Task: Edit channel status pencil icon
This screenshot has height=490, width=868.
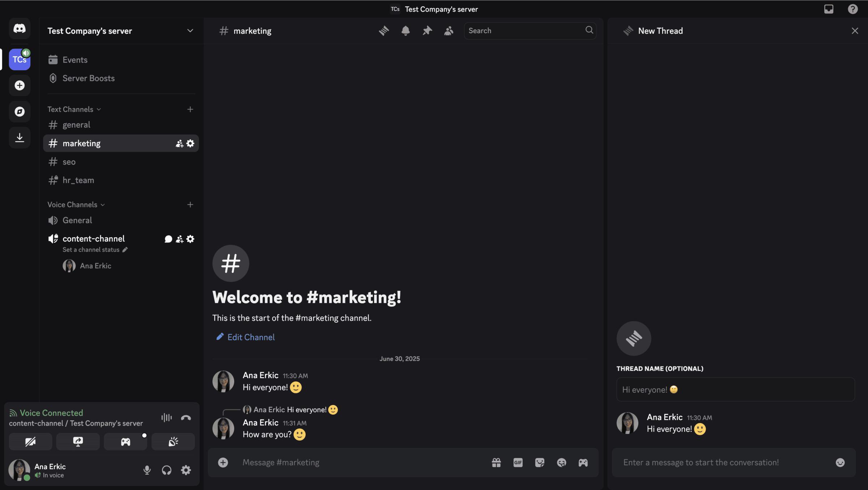Action: coord(125,250)
